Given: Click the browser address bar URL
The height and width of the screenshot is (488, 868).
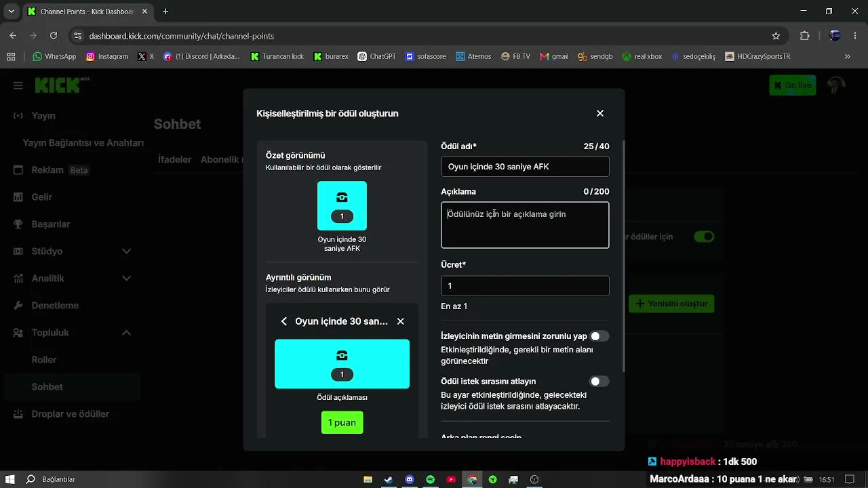Looking at the screenshot, I should [182, 36].
